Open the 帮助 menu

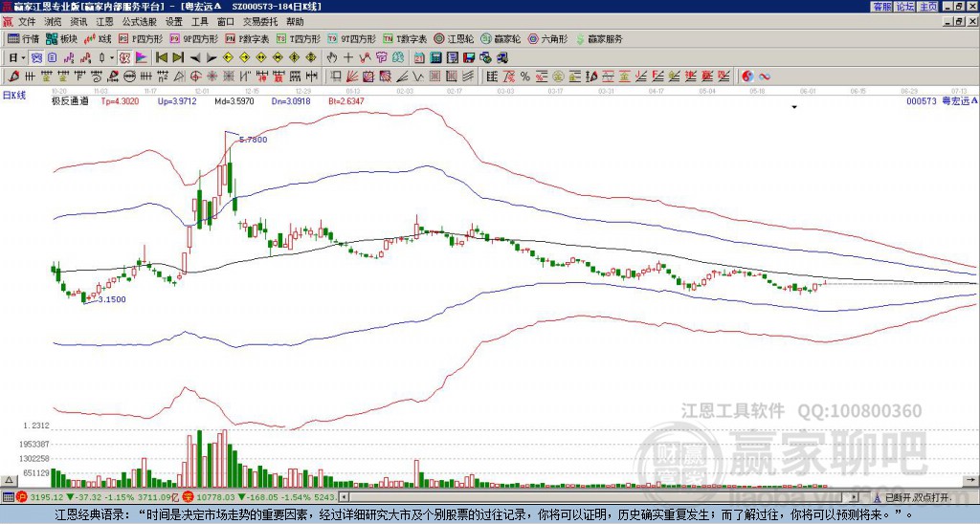(x=295, y=22)
